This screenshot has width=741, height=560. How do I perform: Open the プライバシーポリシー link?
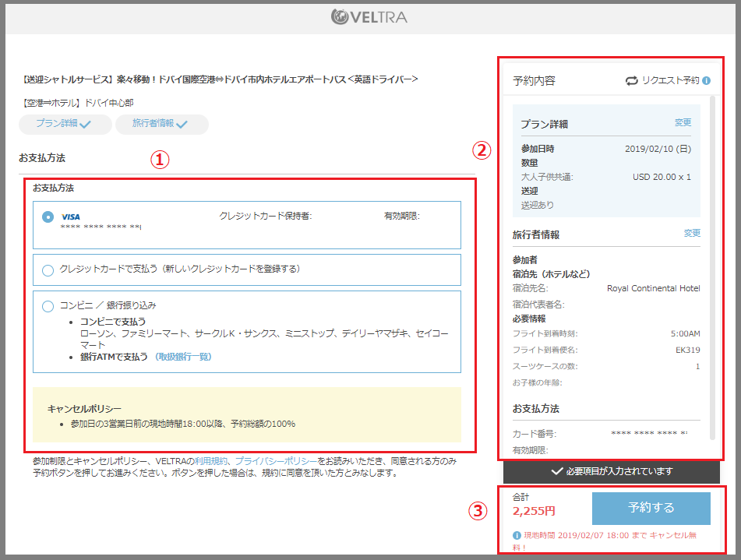tap(276, 461)
